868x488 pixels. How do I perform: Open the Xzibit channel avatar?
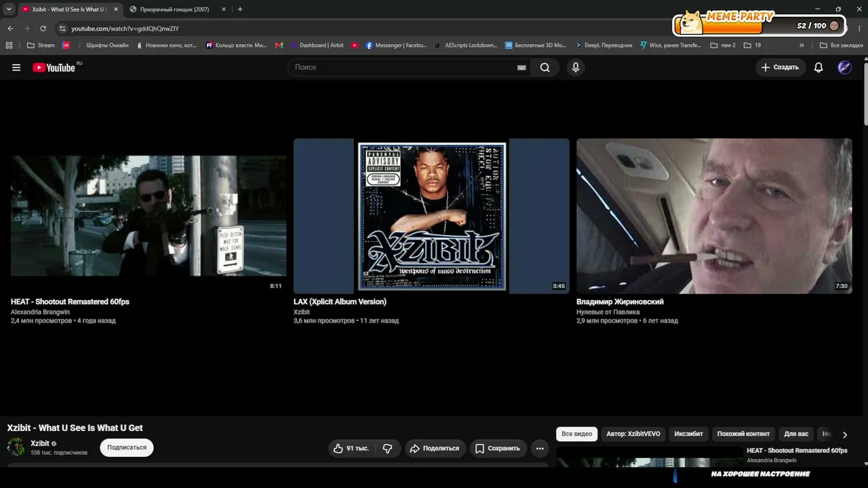[x=16, y=447]
